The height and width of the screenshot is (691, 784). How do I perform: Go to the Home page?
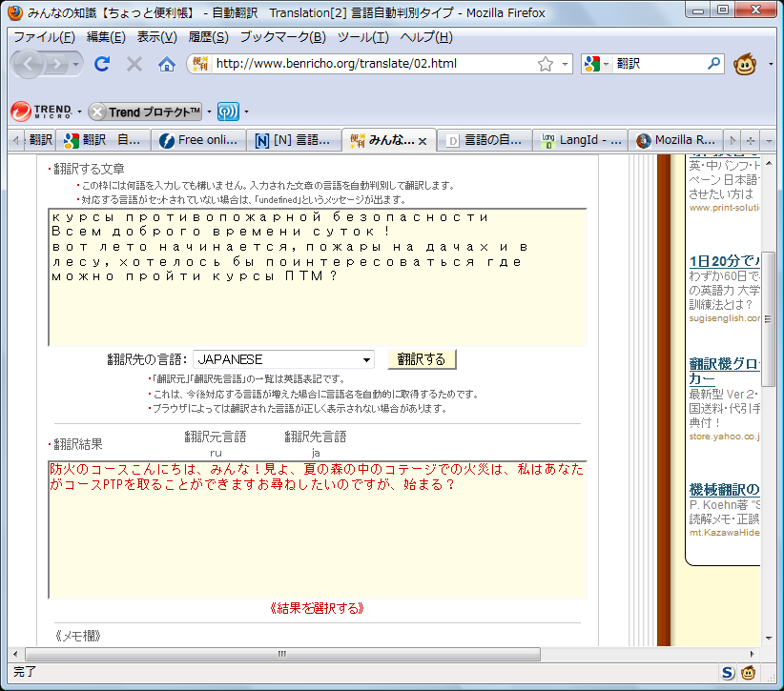(x=167, y=64)
